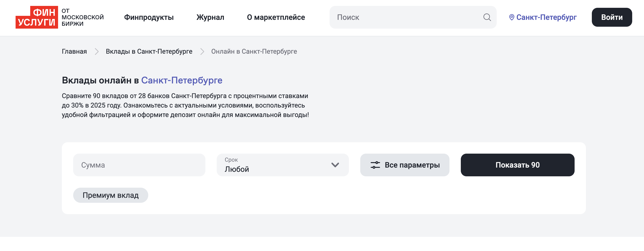
Task: Click the Финуслуги red logo
Action: point(37,17)
